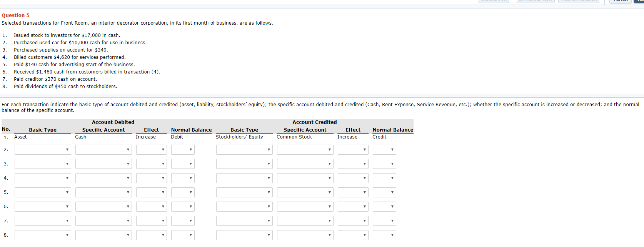Open row 6 debited Effect dropdown
Viewport: 644px width, 247px height.
coord(152,207)
